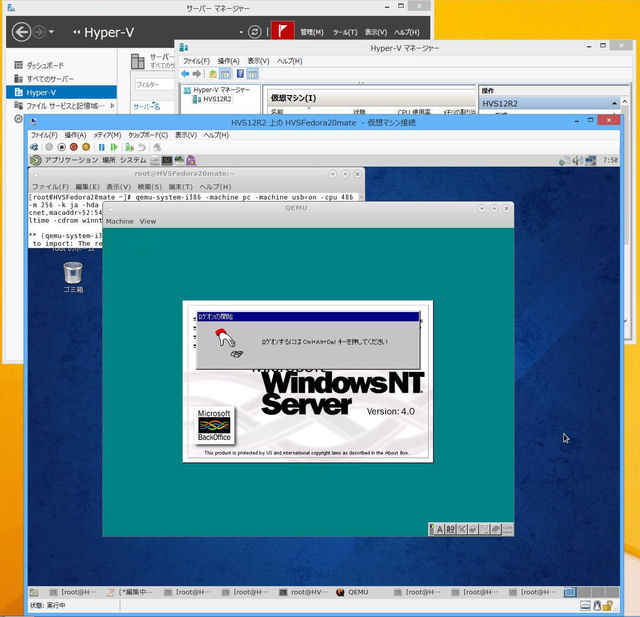The height and width of the screenshot is (617, 640).
Task: Click the greyed Start VM toolbar button
Action: click(x=49, y=147)
